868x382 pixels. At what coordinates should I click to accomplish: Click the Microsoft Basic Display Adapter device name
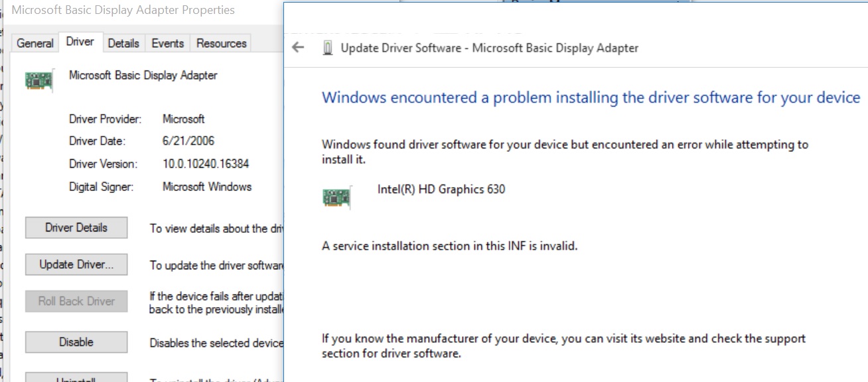click(x=143, y=76)
